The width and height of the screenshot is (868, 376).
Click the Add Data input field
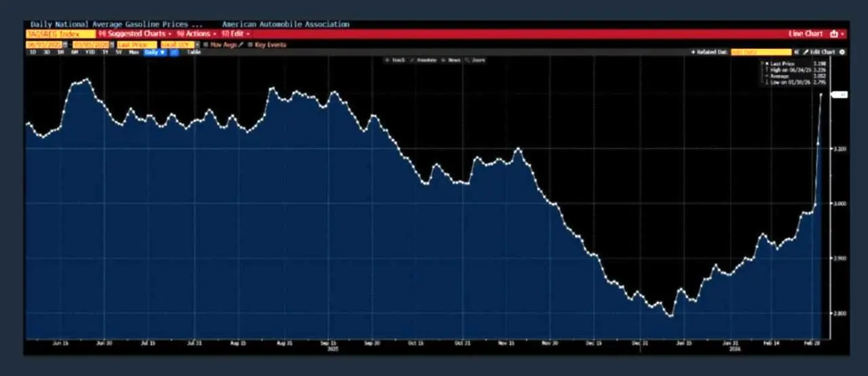click(760, 52)
